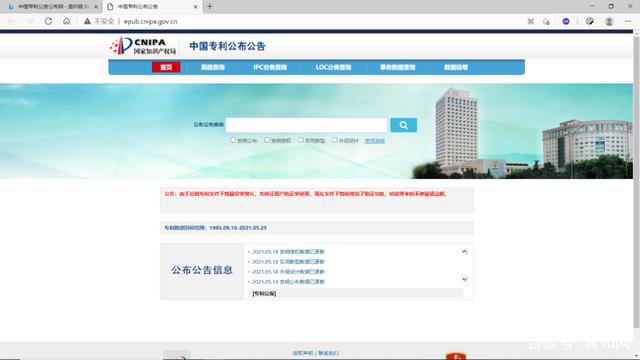640x360 pixels.
Task: Open the LOC分类查询 navigation item
Action: (x=333, y=67)
